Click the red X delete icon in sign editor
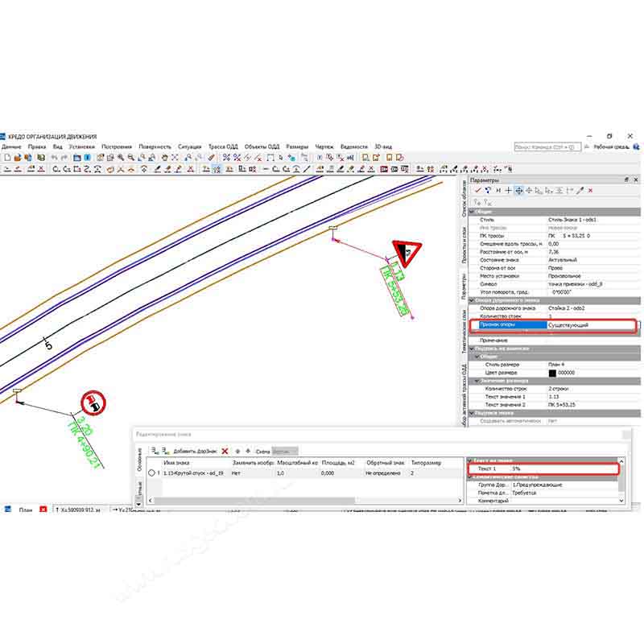The image size is (644, 644). pos(225,452)
